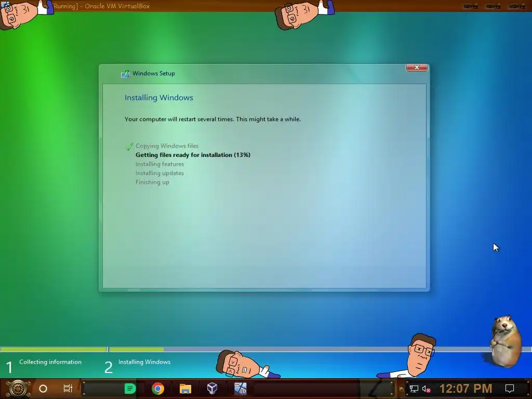Switch to the running Windows 10 VM icon
This screenshot has height=399, width=532.
click(x=240, y=389)
